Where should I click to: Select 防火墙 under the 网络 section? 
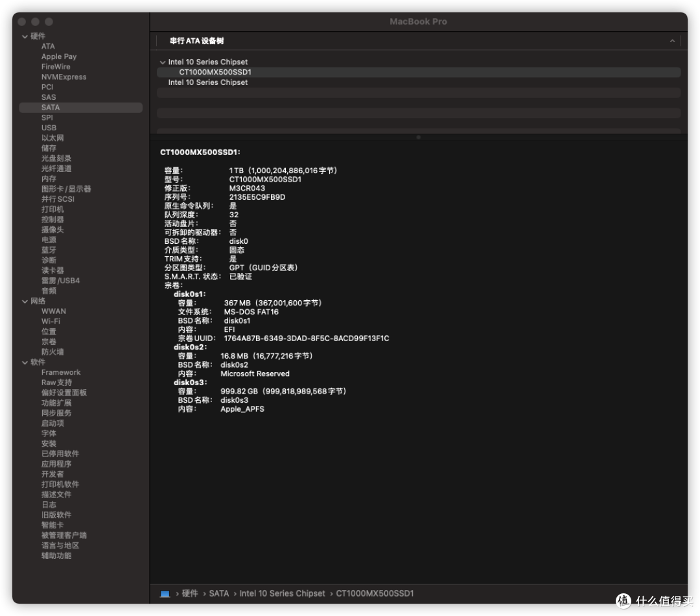point(52,351)
